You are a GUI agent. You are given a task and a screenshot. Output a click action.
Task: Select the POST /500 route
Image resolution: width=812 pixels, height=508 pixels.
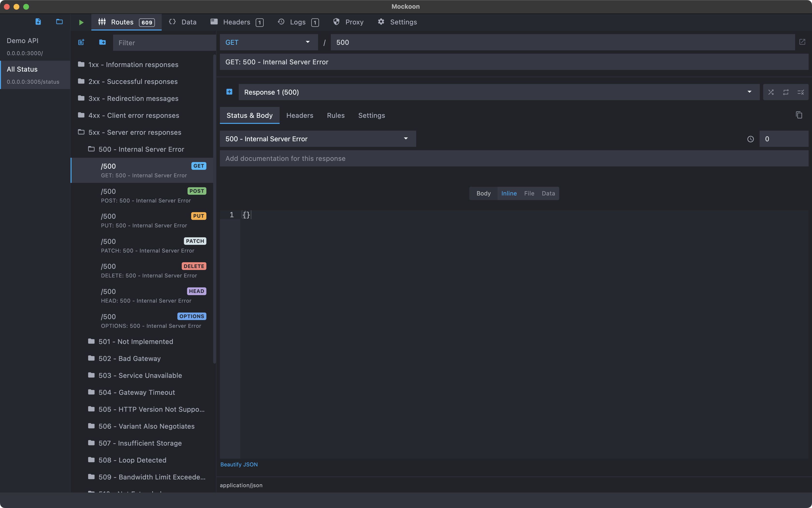[x=142, y=195]
